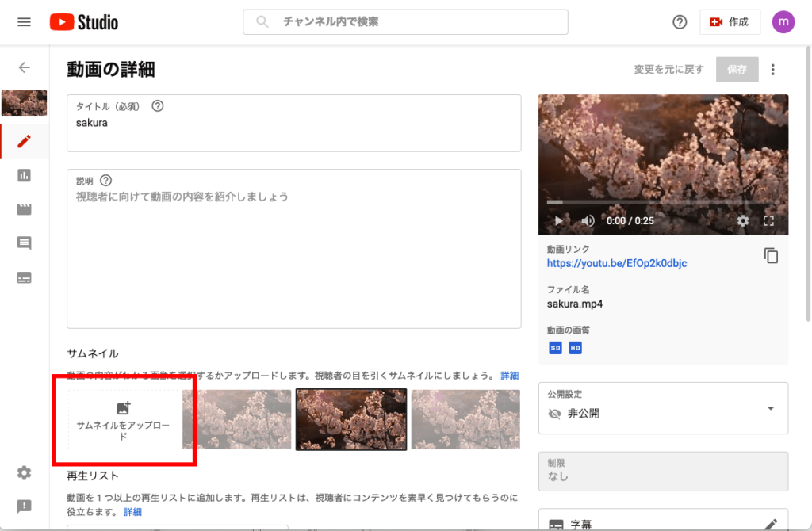812x531 pixels.
Task: Open the Subtitles section in the sidebar
Action: coord(24,277)
